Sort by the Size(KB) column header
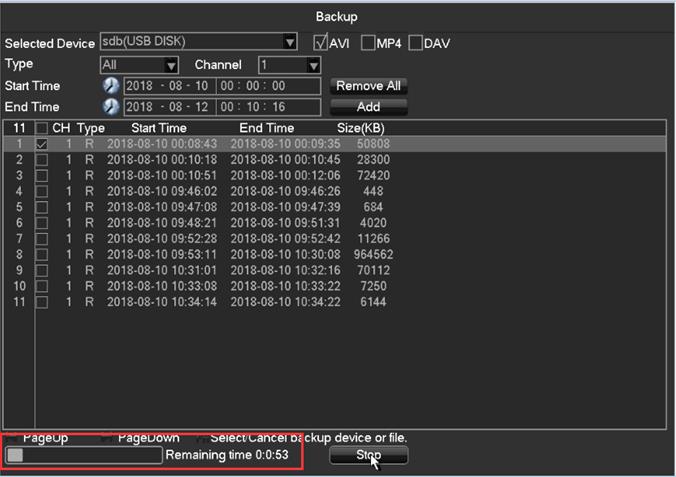Screen dimensions: 676x477 click(360, 129)
